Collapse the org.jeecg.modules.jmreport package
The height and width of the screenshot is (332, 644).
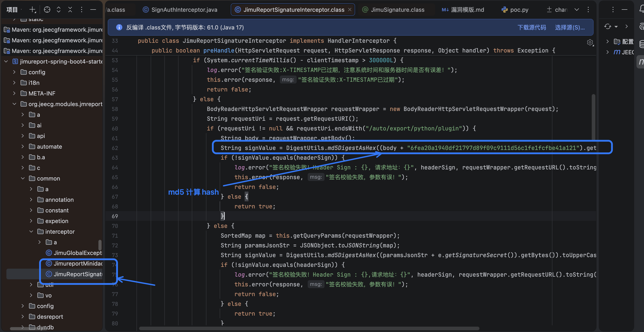14,104
